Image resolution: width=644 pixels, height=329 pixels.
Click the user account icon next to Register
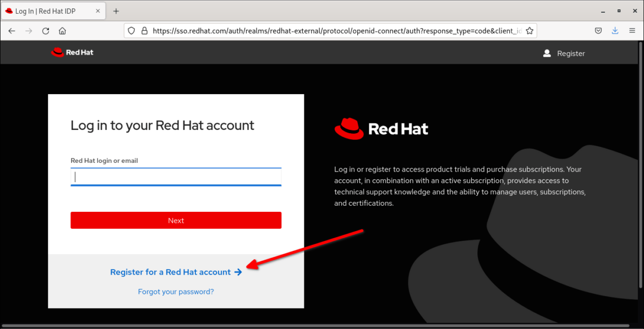(546, 53)
